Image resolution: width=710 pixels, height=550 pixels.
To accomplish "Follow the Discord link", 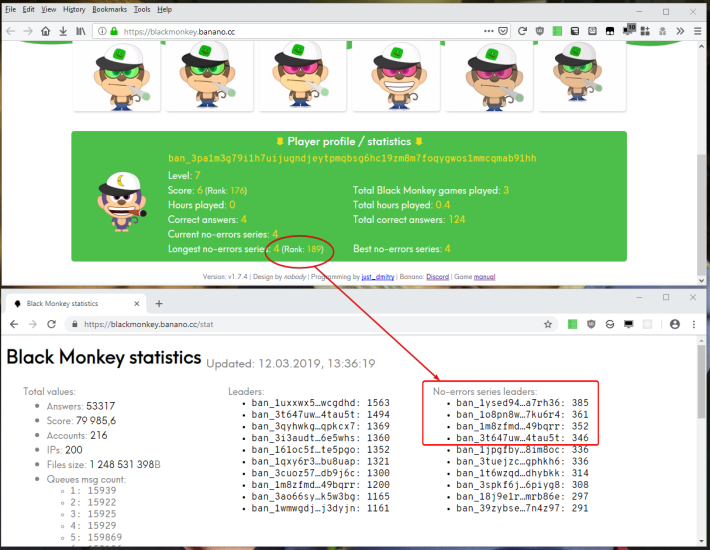I will (x=437, y=277).
